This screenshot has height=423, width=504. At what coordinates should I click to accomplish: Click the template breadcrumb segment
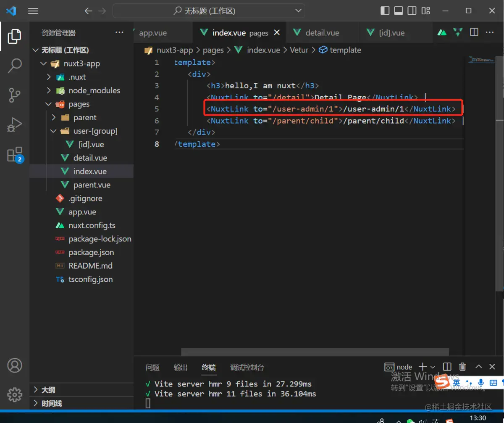click(x=345, y=50)
